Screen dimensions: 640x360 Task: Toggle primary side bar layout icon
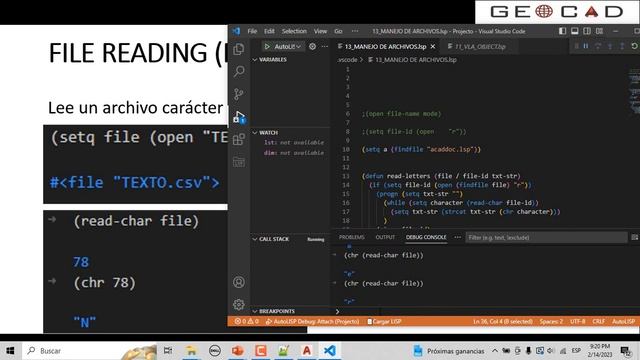click(562, 31)
